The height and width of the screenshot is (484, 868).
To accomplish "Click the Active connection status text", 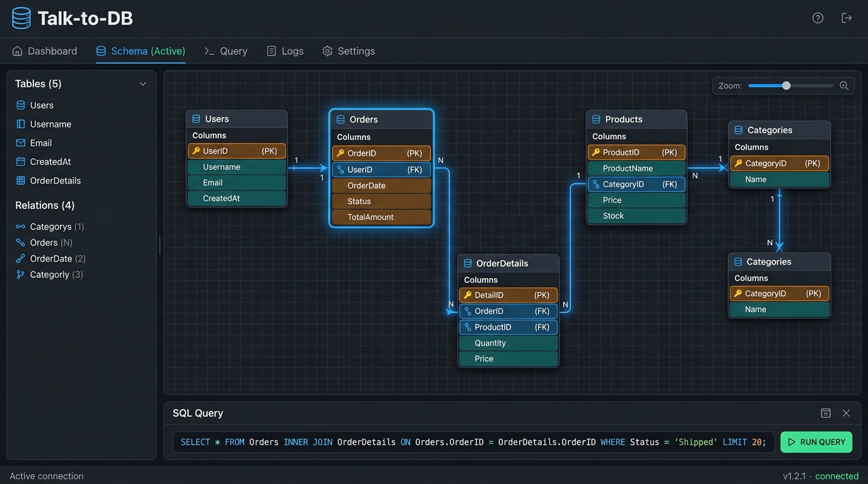I will tap(47, 476).
